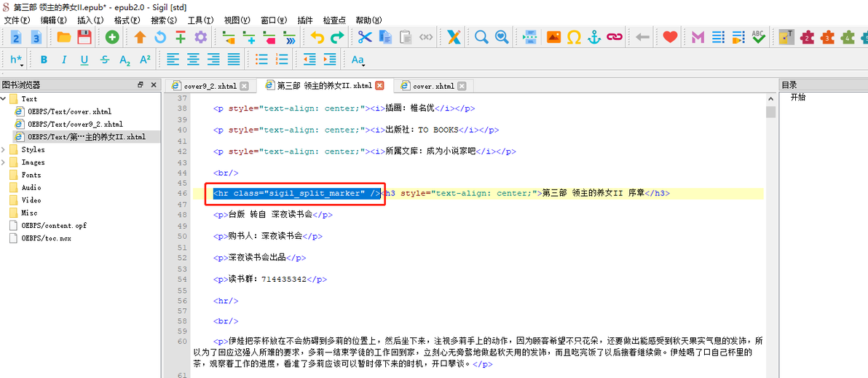Insert special character with the Omega icon

tap(574, 37)
